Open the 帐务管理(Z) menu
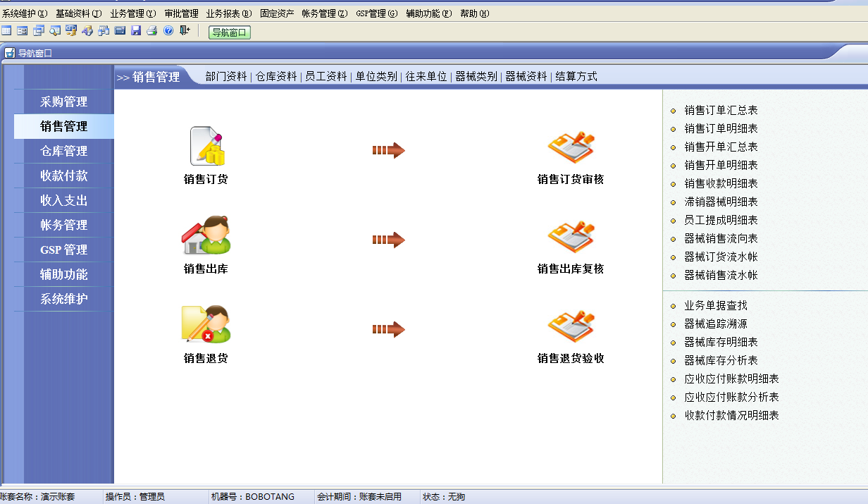 tap(325, 13)
